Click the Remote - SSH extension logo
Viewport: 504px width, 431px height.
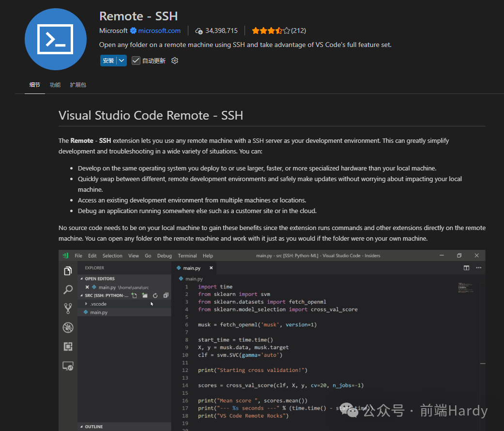point(56,39)
